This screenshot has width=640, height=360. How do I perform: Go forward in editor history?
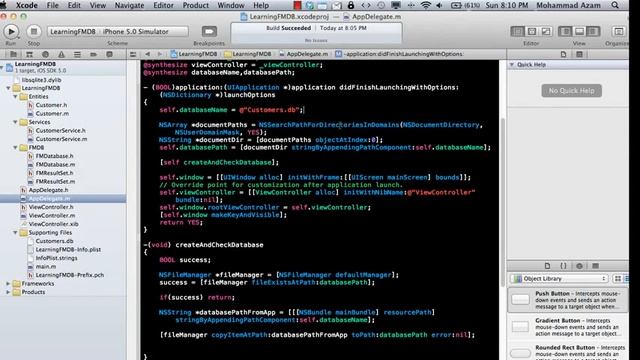coord(160,54)
